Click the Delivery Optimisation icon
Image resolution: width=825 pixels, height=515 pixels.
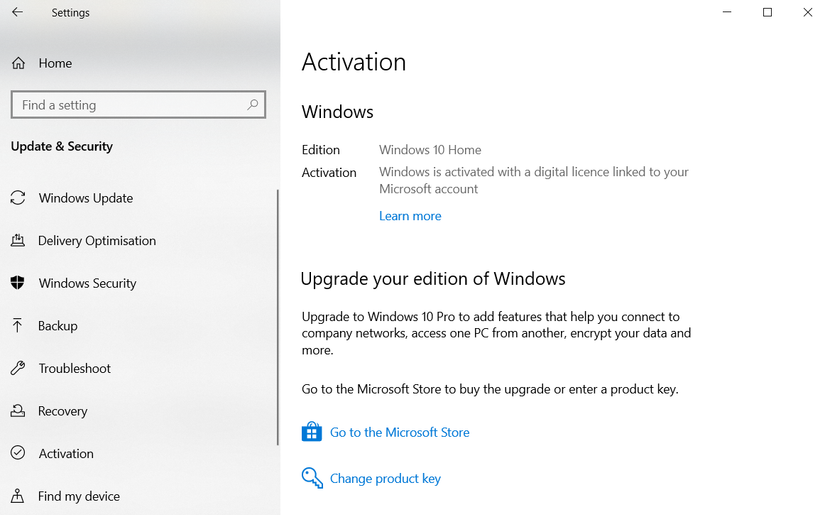click(x=18, y=241)
